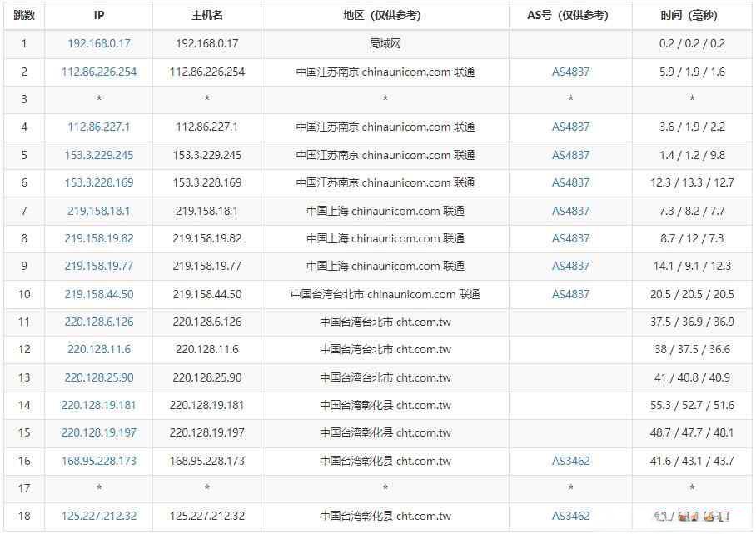
Task: Select the time value 55.3 / 52.7 / 51.6
Action: (693, 405)
